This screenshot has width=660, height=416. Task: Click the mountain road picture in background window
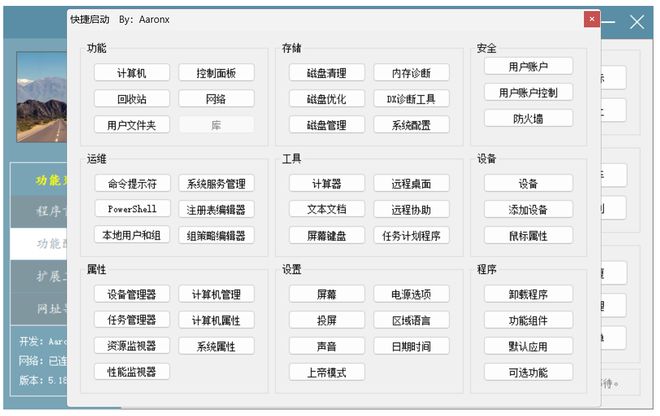click(x=42, y=97)
